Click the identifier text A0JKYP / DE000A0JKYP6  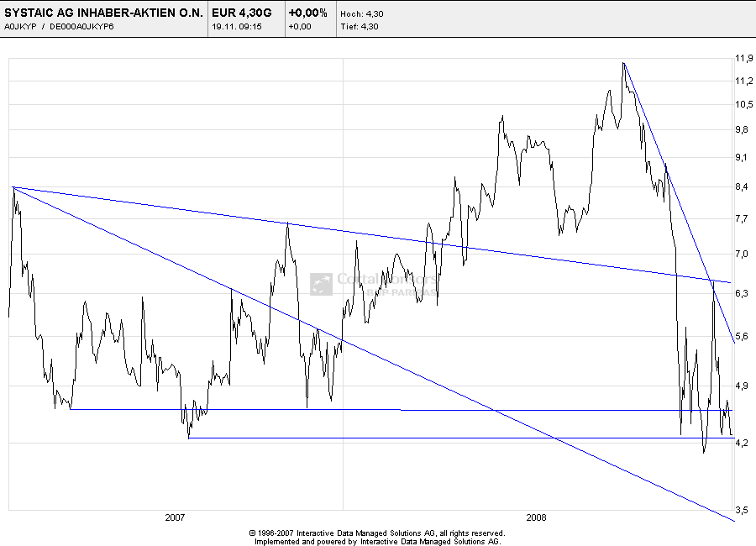[59, 27]
